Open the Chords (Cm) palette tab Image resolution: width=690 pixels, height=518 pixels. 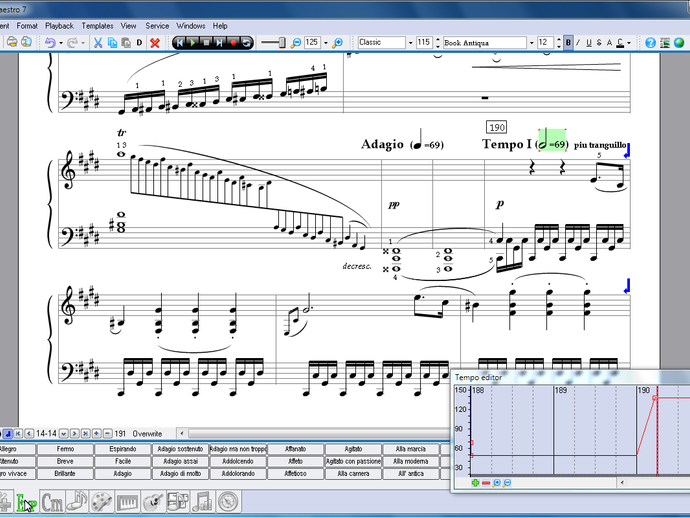coord(51,502)
